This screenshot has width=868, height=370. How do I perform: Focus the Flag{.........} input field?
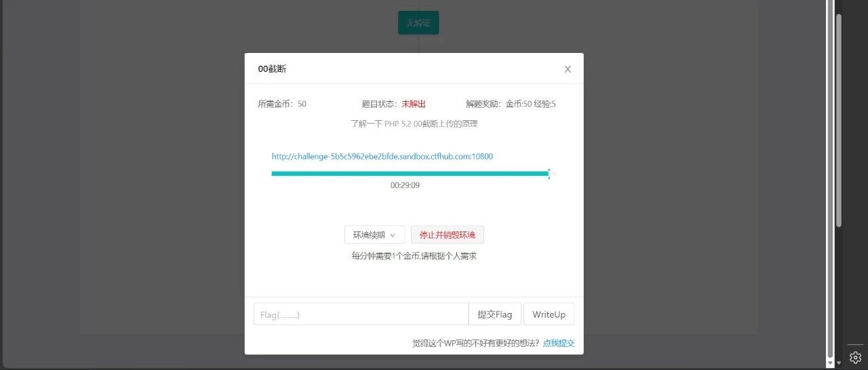click(361, 314)
